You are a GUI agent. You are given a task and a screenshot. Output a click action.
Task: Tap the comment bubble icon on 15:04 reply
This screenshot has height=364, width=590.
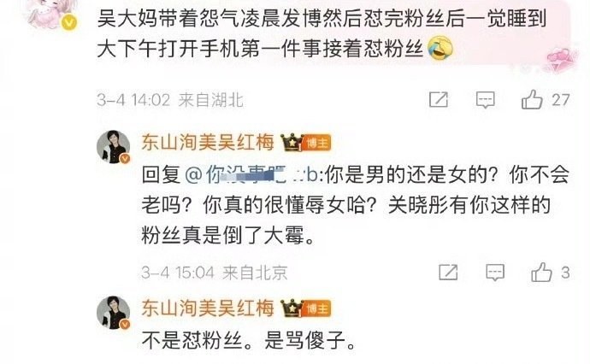coord(495,273)
